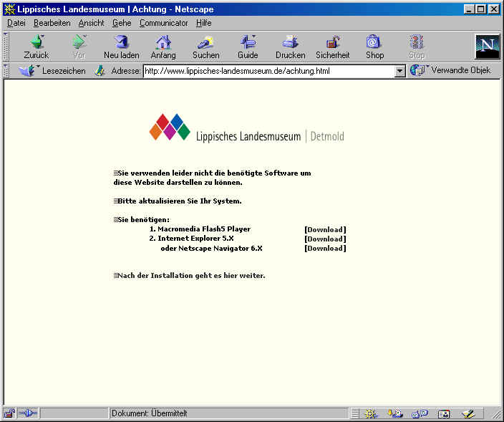Launch Composer from the component bar

(468, 413)
